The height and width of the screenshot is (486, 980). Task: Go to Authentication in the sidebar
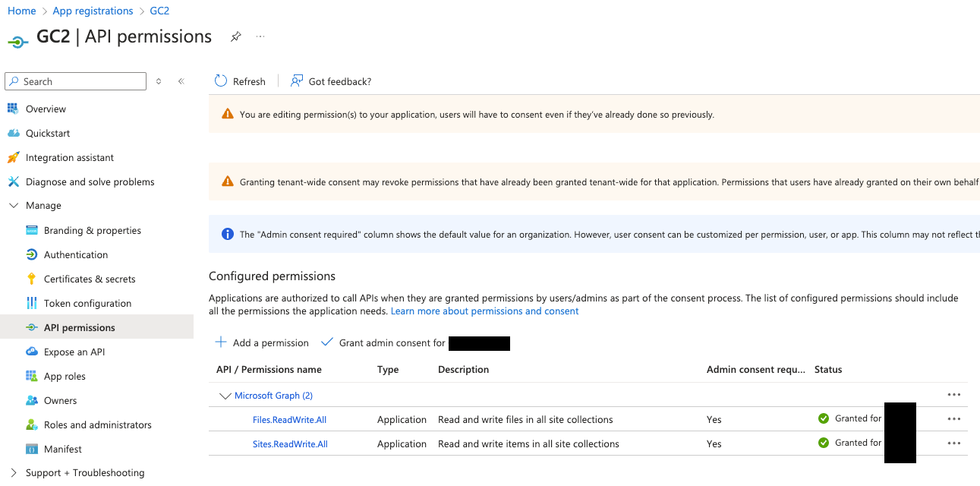(76, 254)
